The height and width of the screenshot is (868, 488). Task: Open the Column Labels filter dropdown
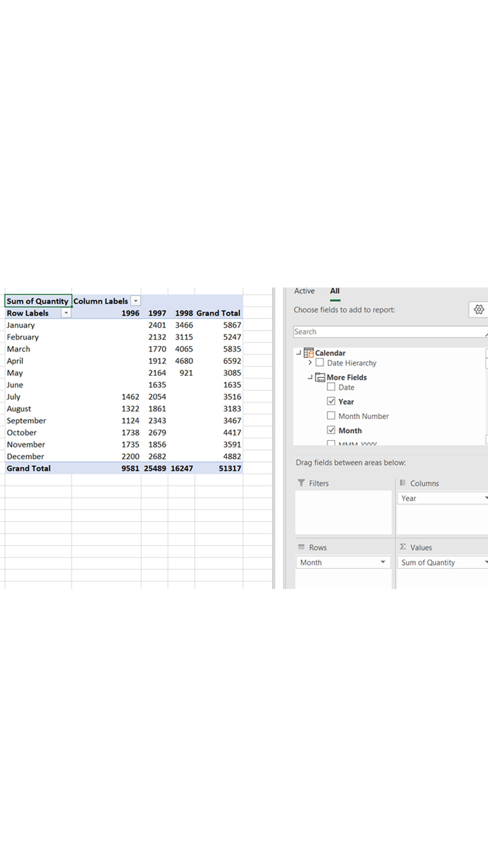click(136, 301)
